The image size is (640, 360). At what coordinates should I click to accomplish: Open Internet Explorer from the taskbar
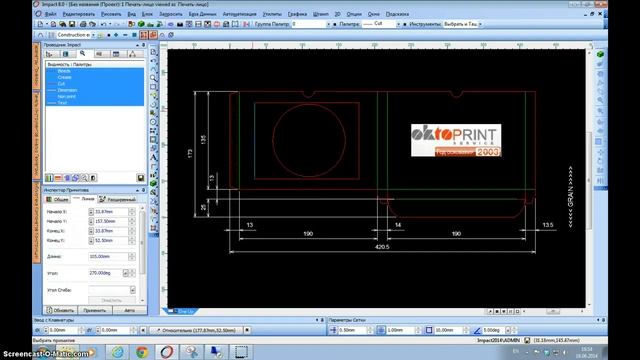click(x=118, y=351)
